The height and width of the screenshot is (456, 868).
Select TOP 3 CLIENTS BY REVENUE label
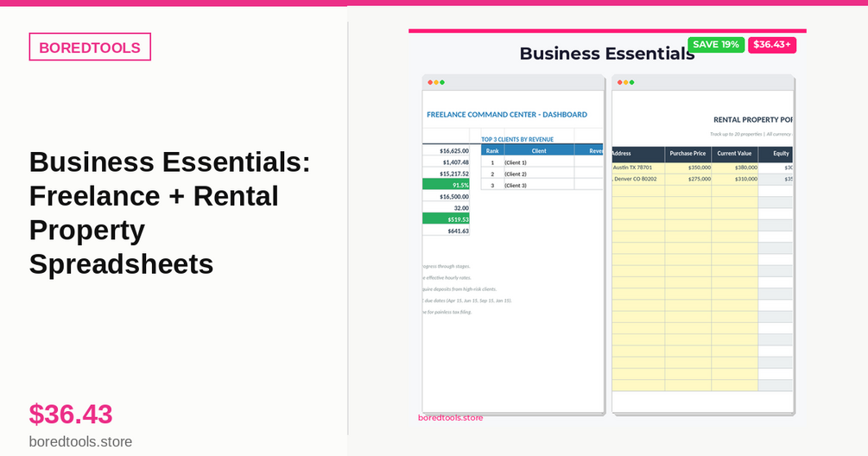pyautogui.click(x=517, y=139)
